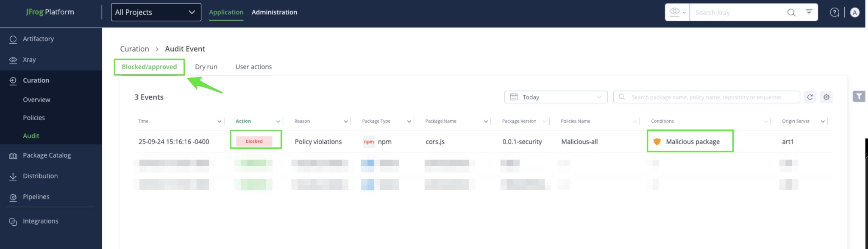
Task: Go to Curation Overview
Action: tap(36, 100)
